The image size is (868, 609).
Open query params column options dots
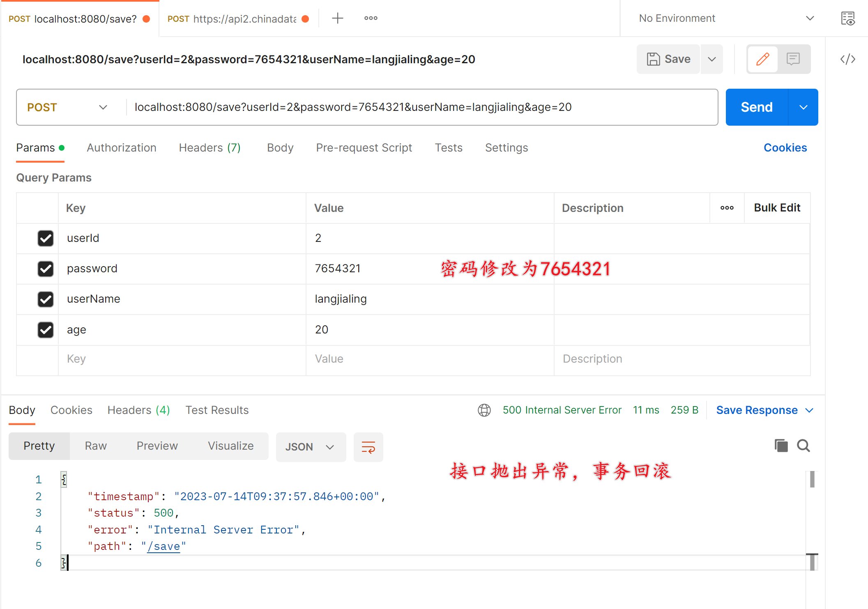point(727,208)
